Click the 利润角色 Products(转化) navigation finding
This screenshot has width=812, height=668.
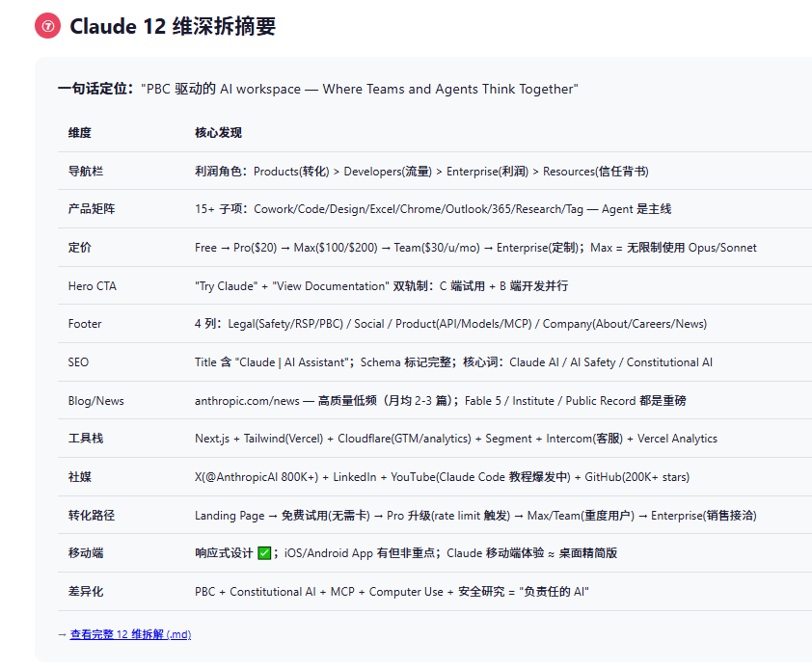[x=421, y=172]
